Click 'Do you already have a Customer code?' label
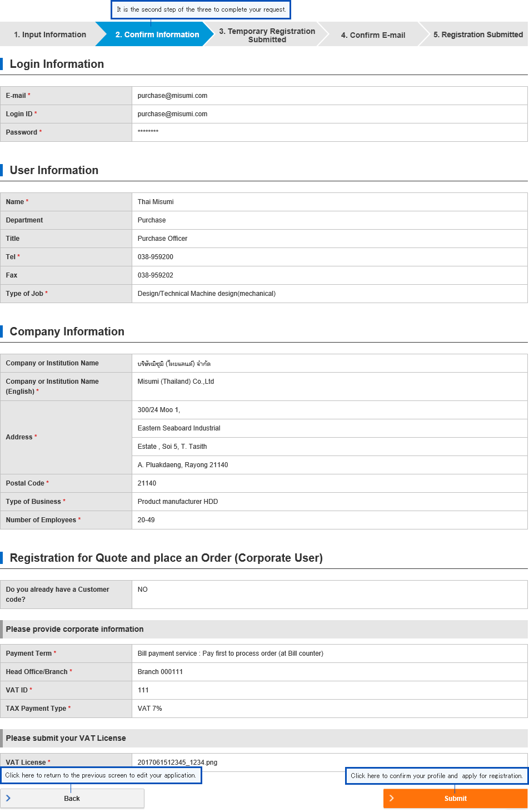 click(x=57, y=595)
